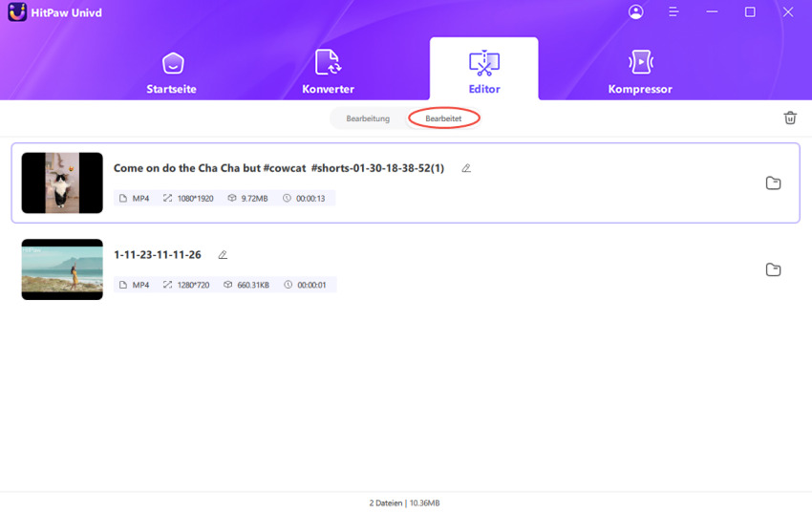The image size is (812, 514).
Task: Switch to the Bearbeitung sub-tab
Action: point(368,118)
